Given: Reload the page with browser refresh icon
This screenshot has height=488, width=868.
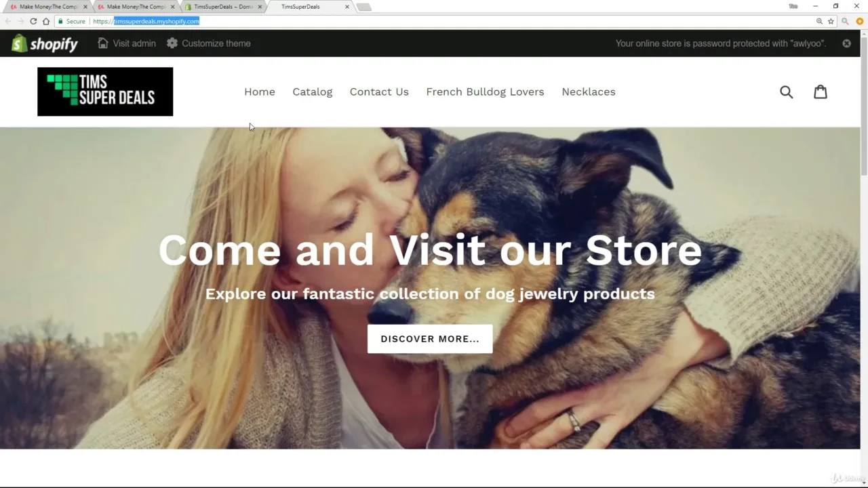Looking at the screenshot, I should pos(33,21).
